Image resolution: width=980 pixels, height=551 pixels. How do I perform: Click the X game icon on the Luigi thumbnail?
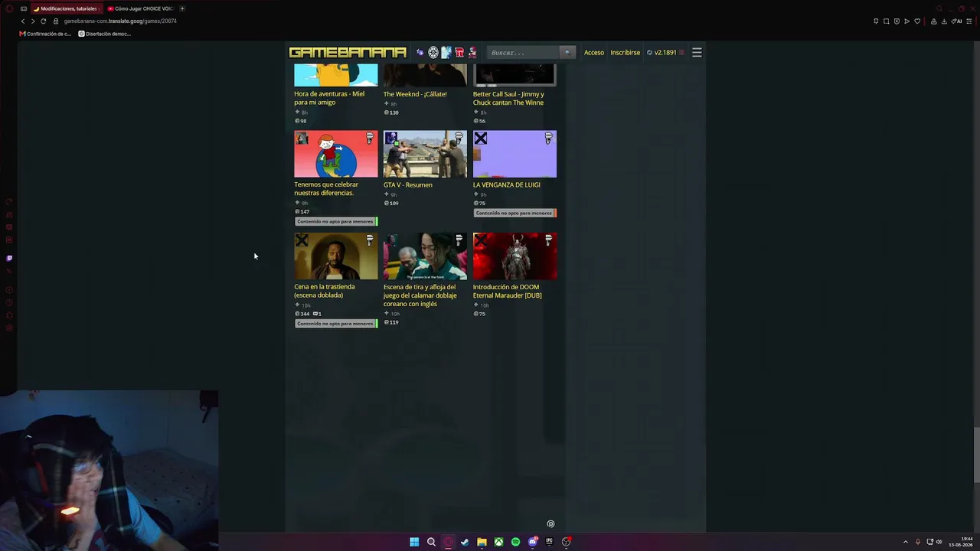click(x=481, y=139)
